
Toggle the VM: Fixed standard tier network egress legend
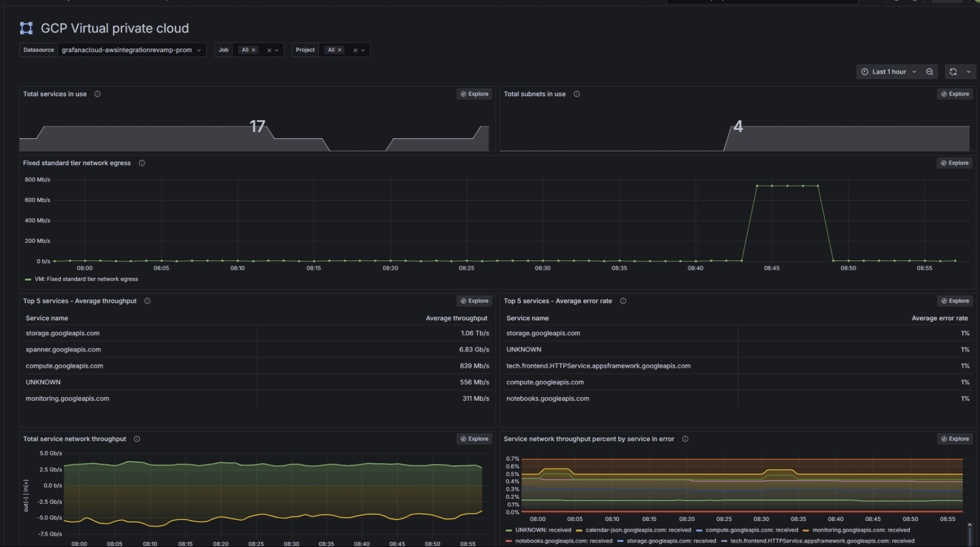pyautogui.click(x=86, y=279)
